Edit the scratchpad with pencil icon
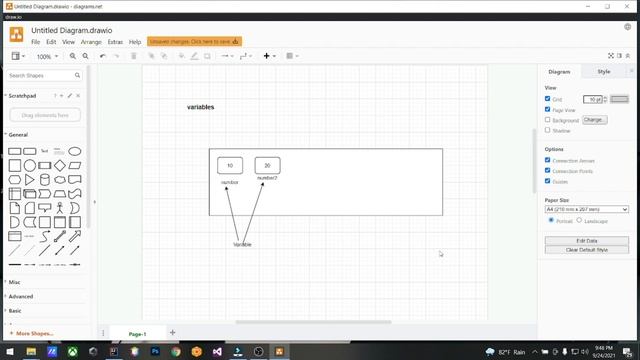This screenshot has width=640, height=360. [x=70, y=96]
